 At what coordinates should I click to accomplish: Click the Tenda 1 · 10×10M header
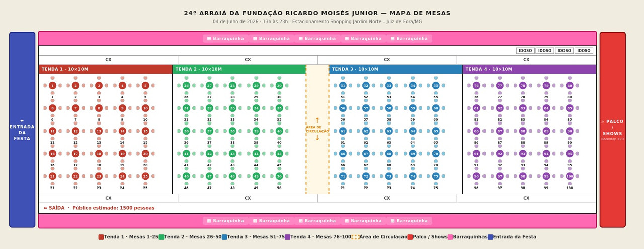point(105,69)
